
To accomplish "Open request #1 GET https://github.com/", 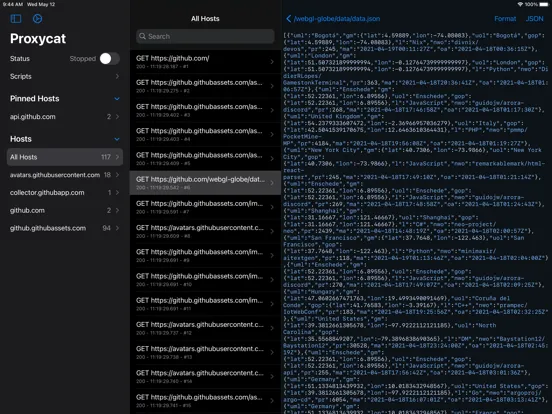I will 205,62.
